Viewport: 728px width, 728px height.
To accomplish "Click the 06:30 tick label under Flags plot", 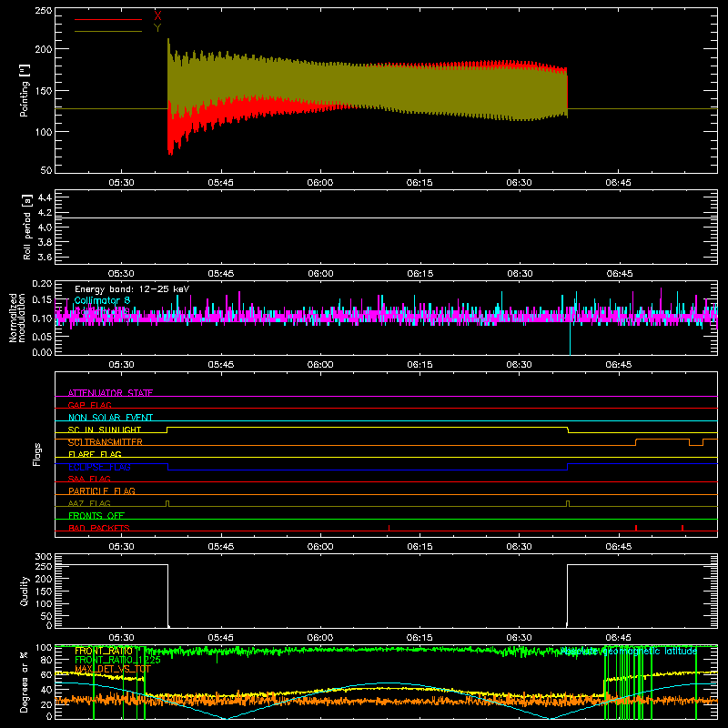I will [519, 547].
